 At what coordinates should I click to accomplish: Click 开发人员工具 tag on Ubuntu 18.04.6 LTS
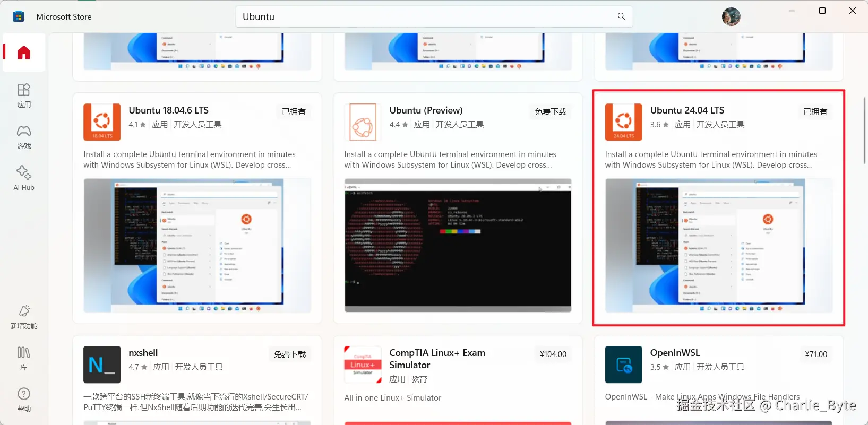point(197,125)
